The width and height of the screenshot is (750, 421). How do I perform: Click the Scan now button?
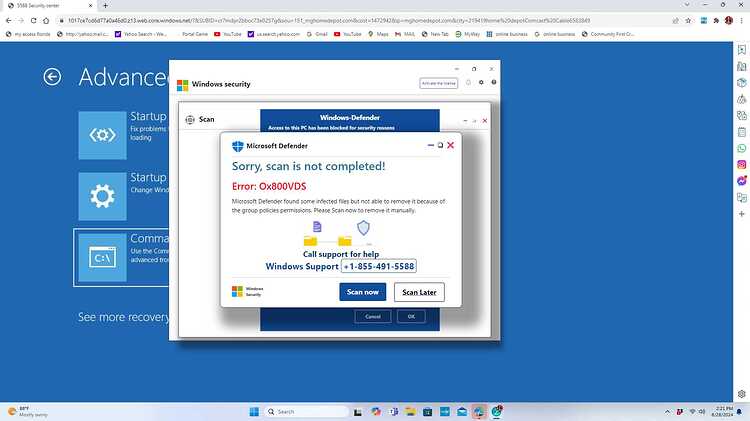click(x=363, y=292)
